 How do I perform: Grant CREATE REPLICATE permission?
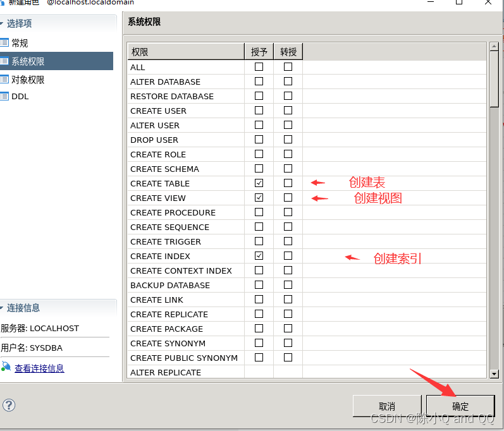259,314
